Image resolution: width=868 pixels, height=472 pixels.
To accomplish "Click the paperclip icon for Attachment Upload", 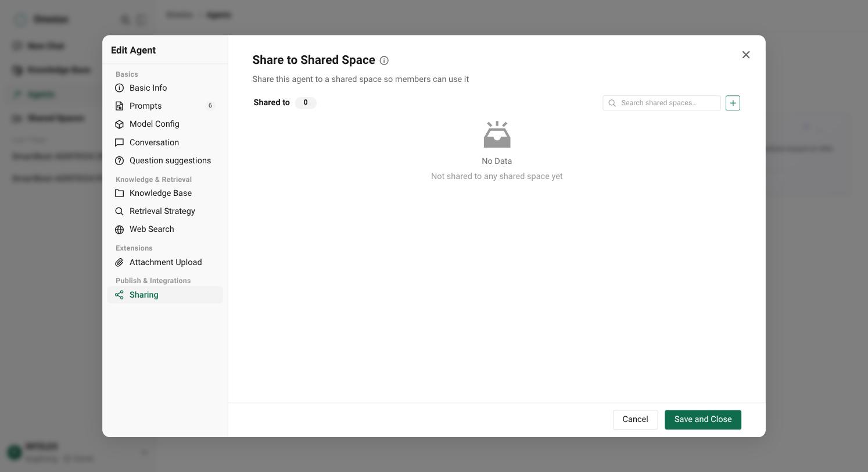I will pos(120,263).
